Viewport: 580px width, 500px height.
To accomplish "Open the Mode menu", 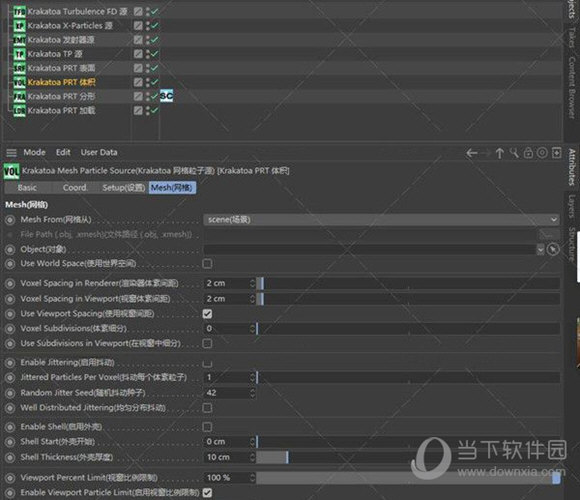I will [34, 152].
